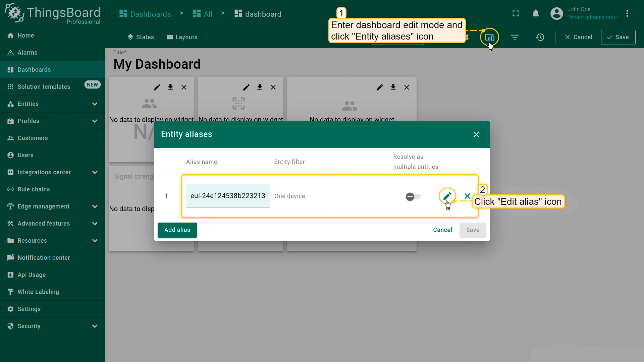Click the alias name input field
Screen dimensions: 644x362
click(228, 196)
